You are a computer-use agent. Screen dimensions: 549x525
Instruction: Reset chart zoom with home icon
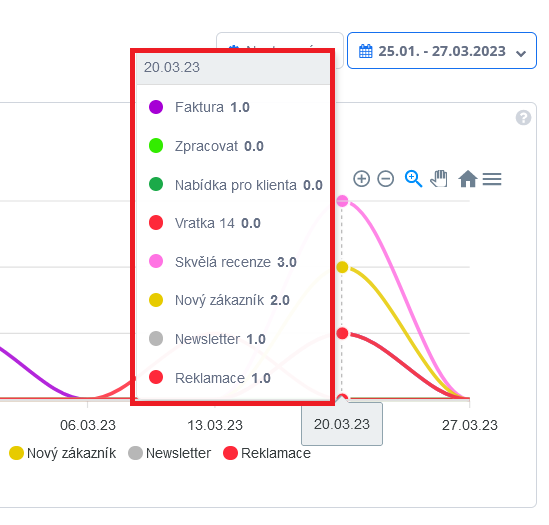pos(468,179)
